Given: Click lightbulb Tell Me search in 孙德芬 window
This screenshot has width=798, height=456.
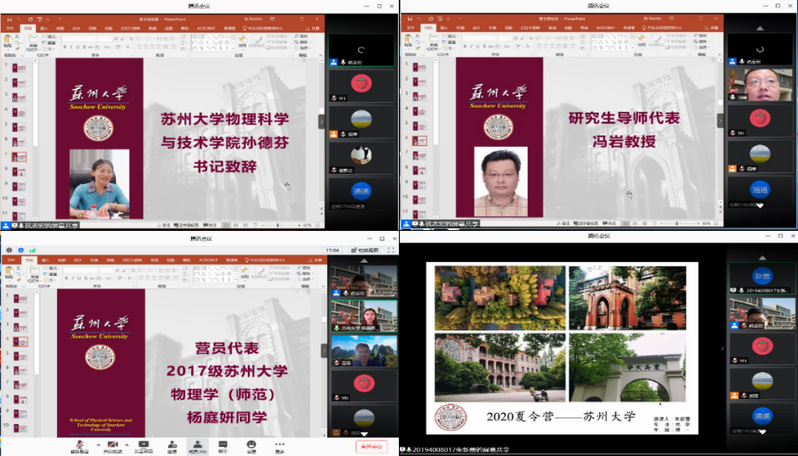Looking at the screenshot, I should coord(265,28).
